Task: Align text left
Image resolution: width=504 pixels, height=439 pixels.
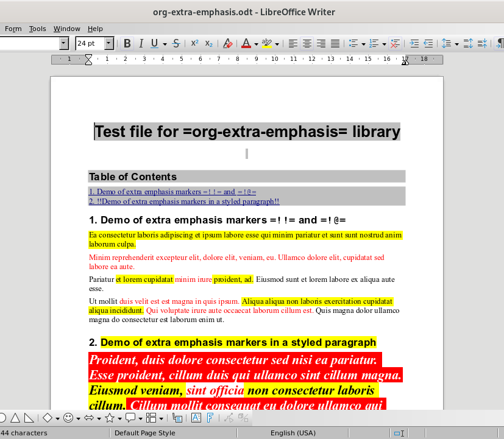Action: (x=293, y=43)
